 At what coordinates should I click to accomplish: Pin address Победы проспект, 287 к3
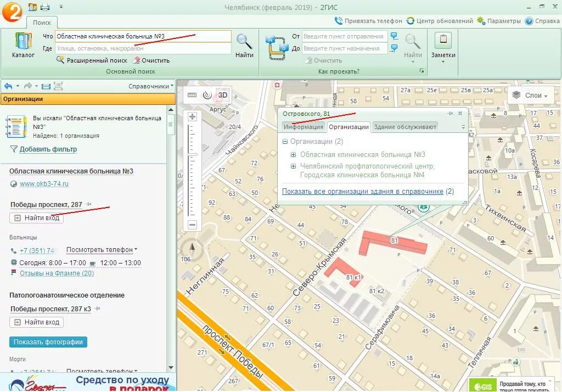(x=97, y=309)
